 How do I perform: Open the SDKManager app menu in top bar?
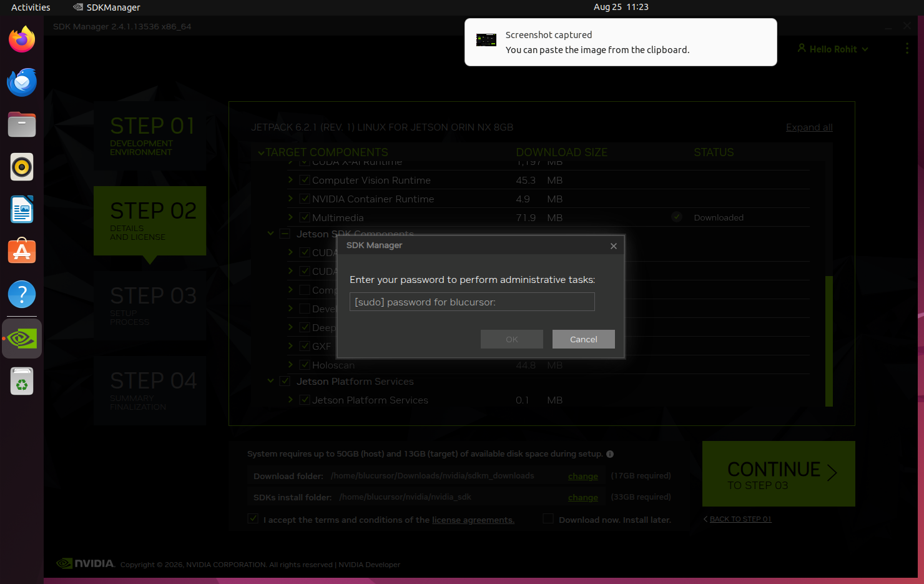pyautogui.click(x=107, y=7)
